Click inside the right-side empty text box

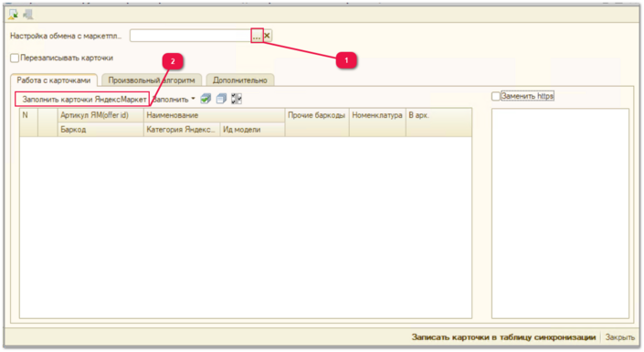pos(560,213)
